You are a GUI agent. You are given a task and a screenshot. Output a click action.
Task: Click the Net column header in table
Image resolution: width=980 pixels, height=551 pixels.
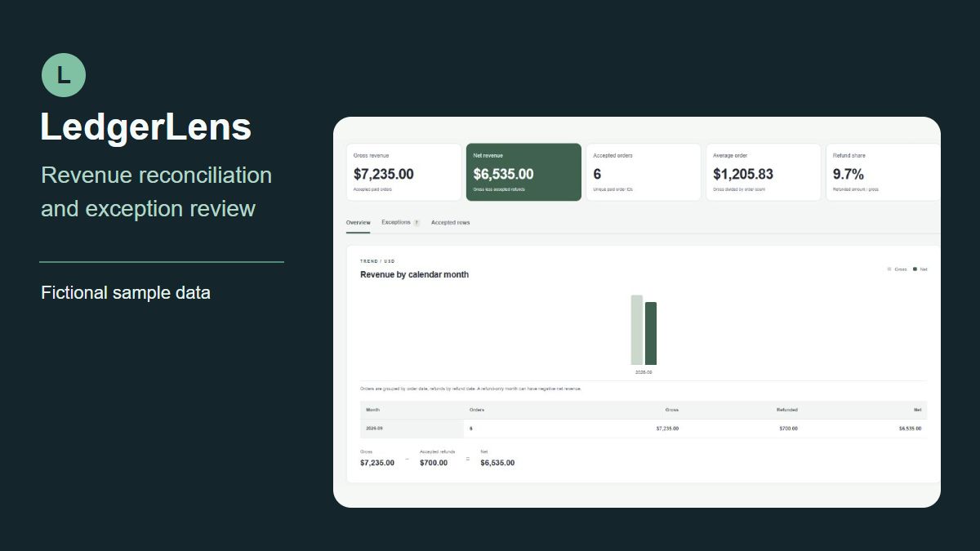[918, 410]
